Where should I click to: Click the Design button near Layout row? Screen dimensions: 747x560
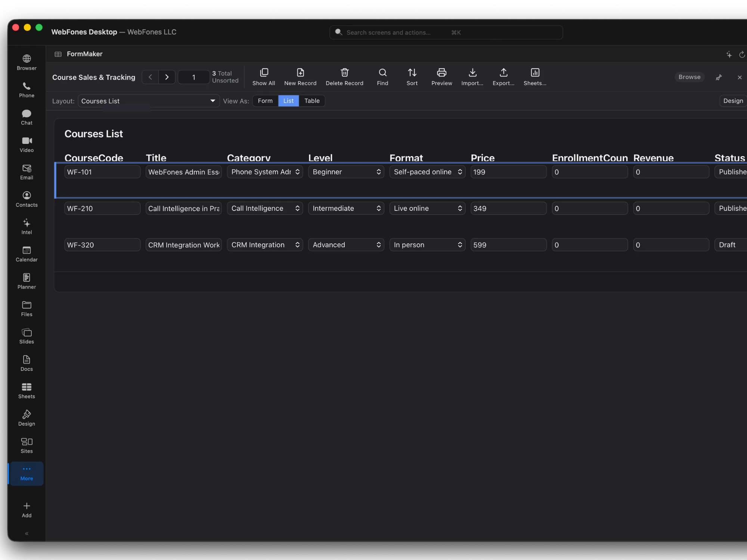(x=733, y=101)
